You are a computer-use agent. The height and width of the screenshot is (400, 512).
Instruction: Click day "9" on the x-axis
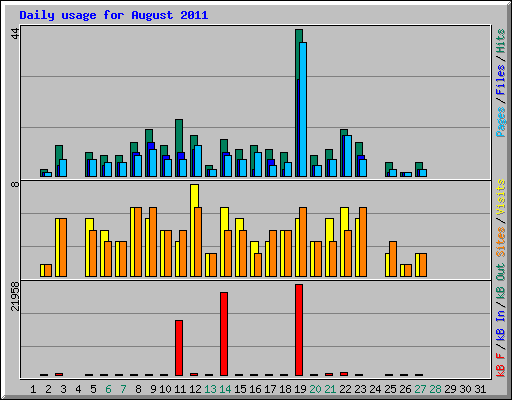click(x=153, y=389)
